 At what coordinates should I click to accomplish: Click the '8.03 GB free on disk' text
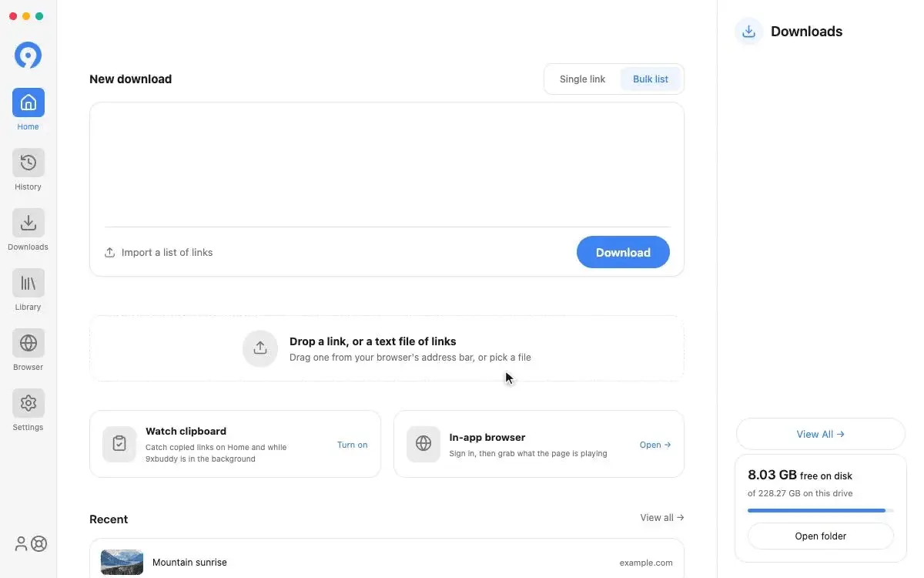(x=800, y=476)
